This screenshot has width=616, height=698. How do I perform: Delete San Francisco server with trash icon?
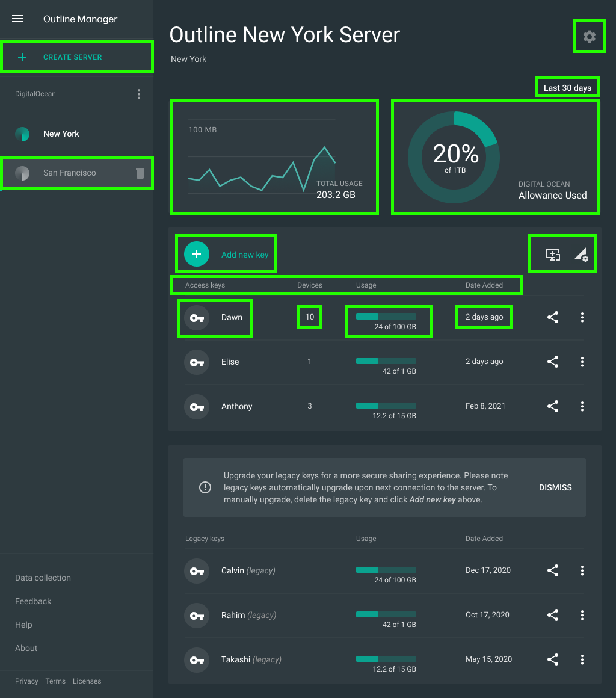140,173
